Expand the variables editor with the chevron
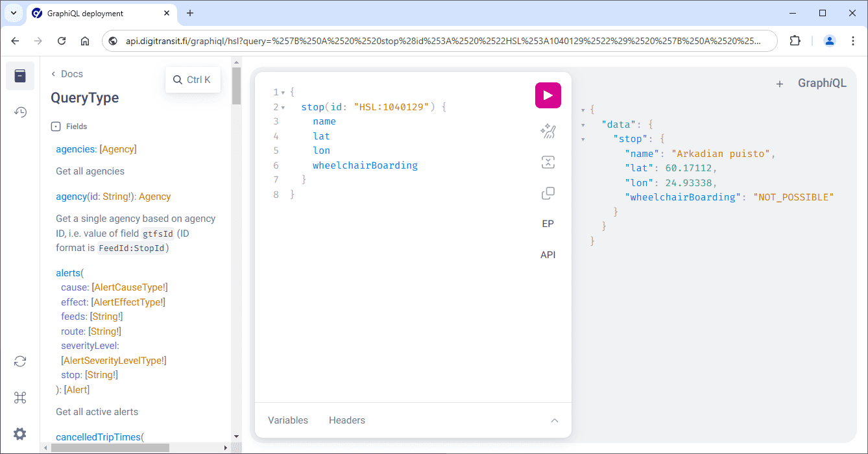 (x=554, y=420)
